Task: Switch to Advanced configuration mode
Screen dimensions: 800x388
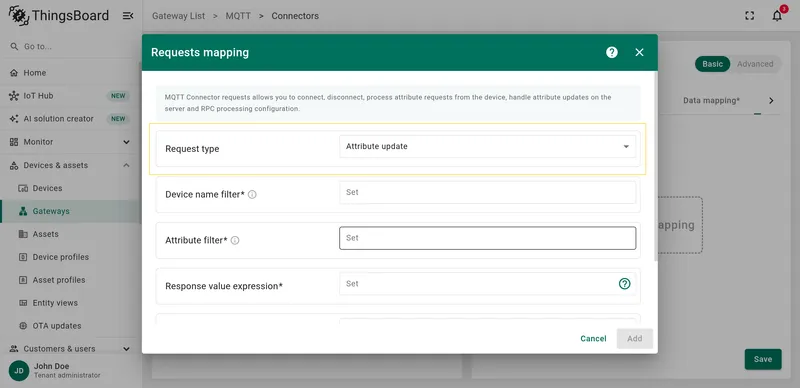Action: point(755,64)
